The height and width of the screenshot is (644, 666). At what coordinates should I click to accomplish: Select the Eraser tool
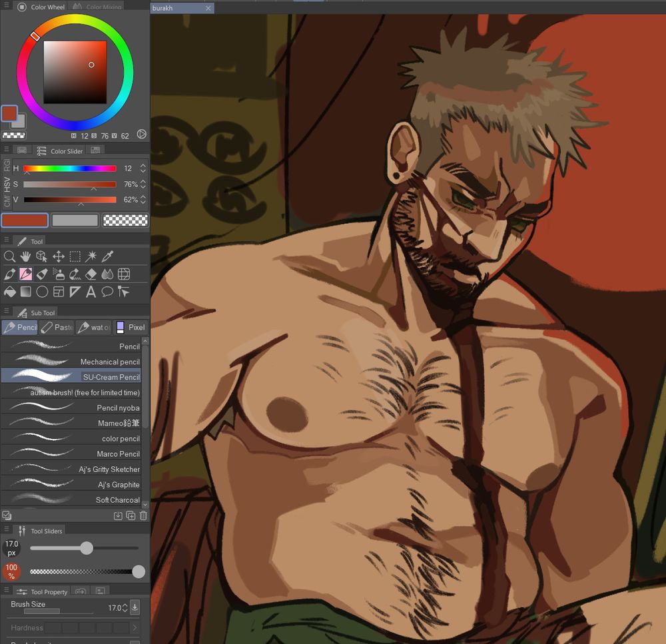point(91,274)
